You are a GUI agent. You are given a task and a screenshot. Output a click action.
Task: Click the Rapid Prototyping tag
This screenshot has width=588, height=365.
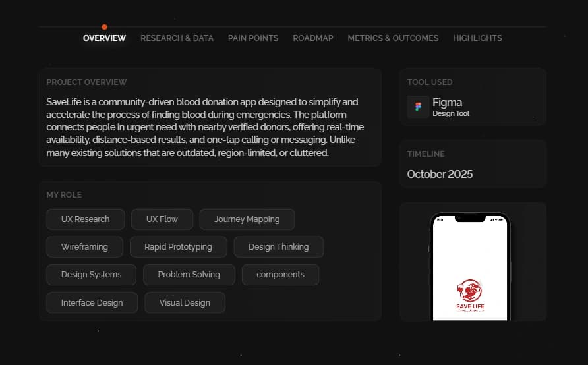pyautogui.click(x=178, y=247)
